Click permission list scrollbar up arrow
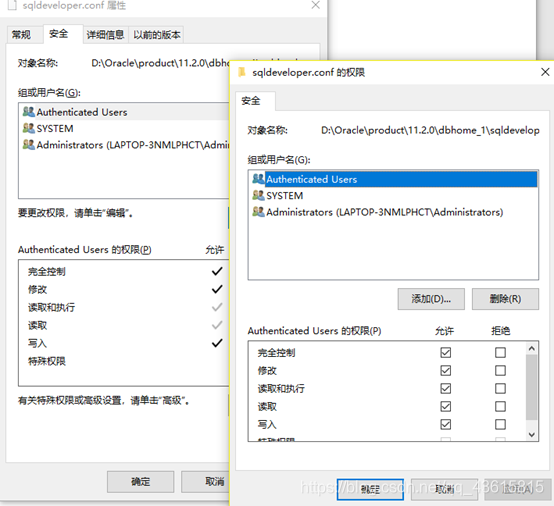The width and height of the screenshot is (554, 506). [532, 349]
